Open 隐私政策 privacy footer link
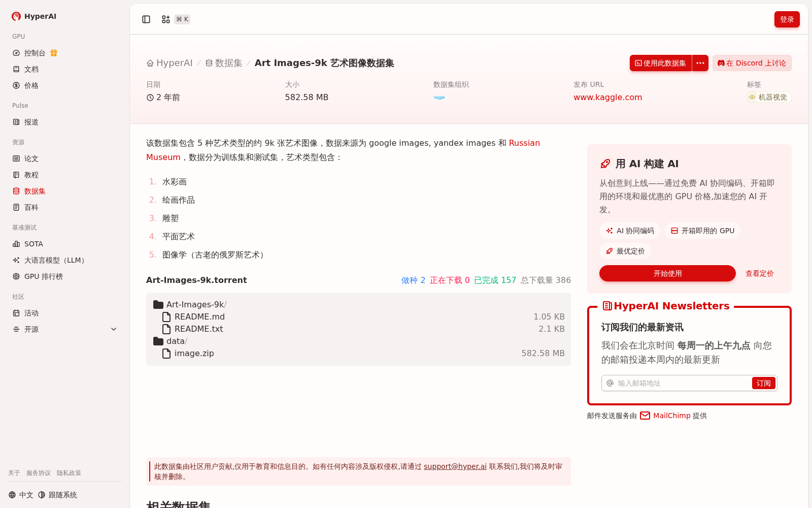 point(69,473)
